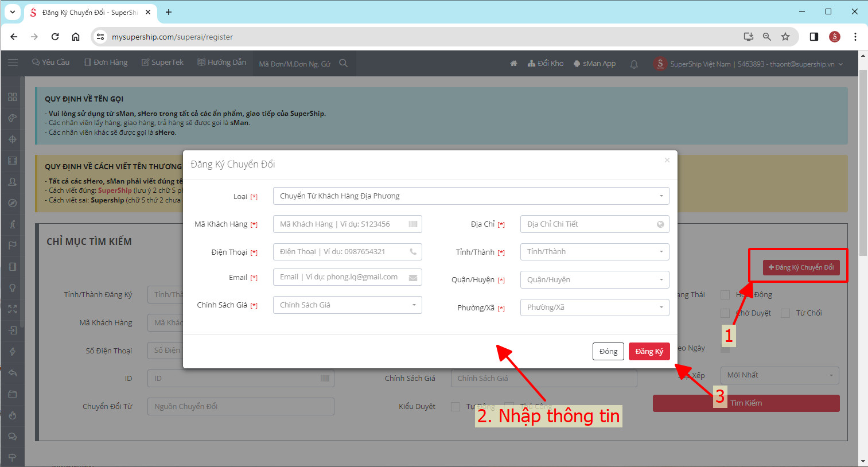Open the user profile icon in sidebar
This screenshot has width=868, height=467.
click(x=13, y=182)
